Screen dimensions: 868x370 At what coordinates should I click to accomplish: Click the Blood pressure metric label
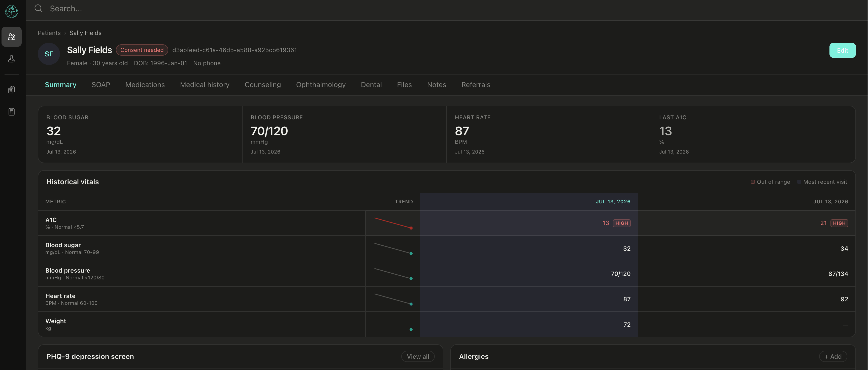[68, 270]
